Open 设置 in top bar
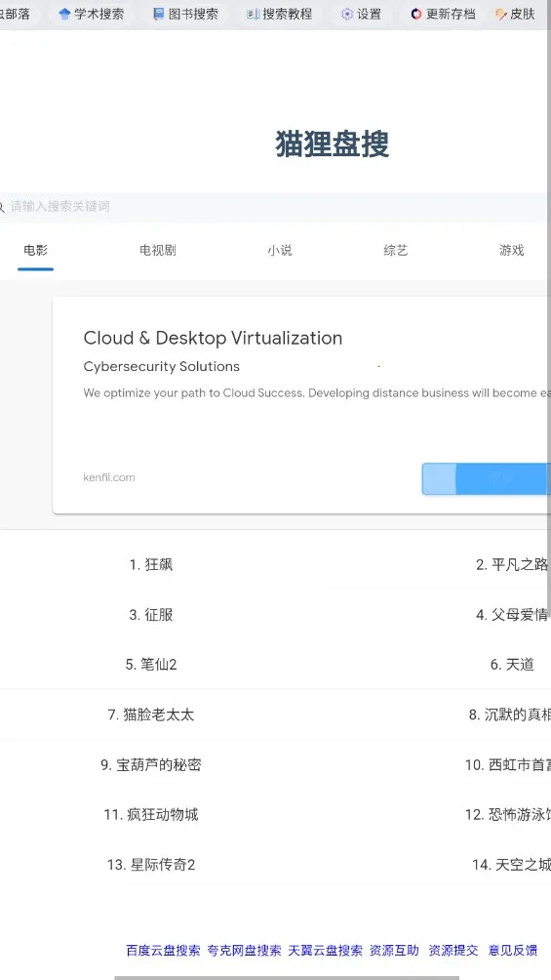The image size is (551, 980). [361, 14]
